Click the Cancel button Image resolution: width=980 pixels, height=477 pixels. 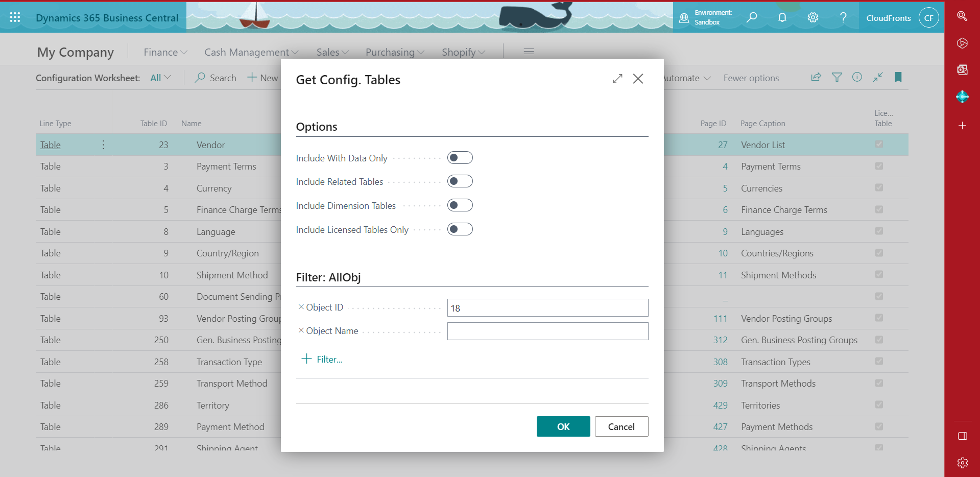point(621,426)
